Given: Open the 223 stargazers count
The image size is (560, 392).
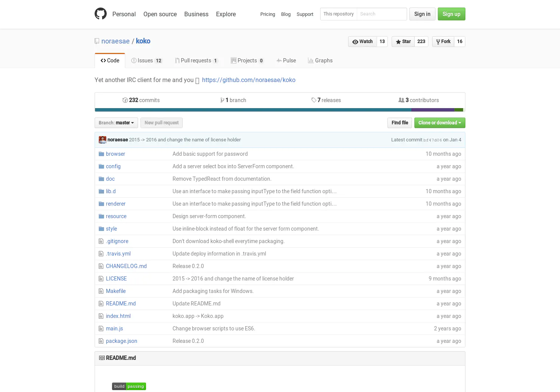Looking at the screenshot, I should pos(422,42).
